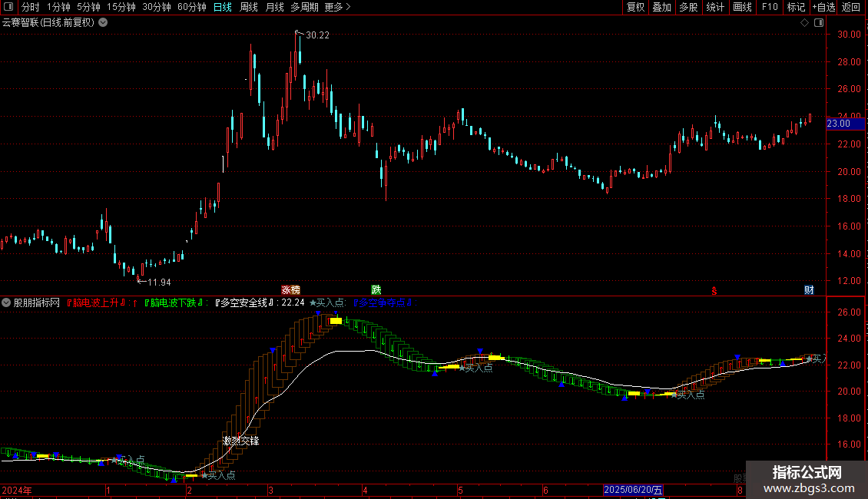Expand the 更多 more periods menu
Viewport: 868px width, 499px height.
[x=337, y=7]
